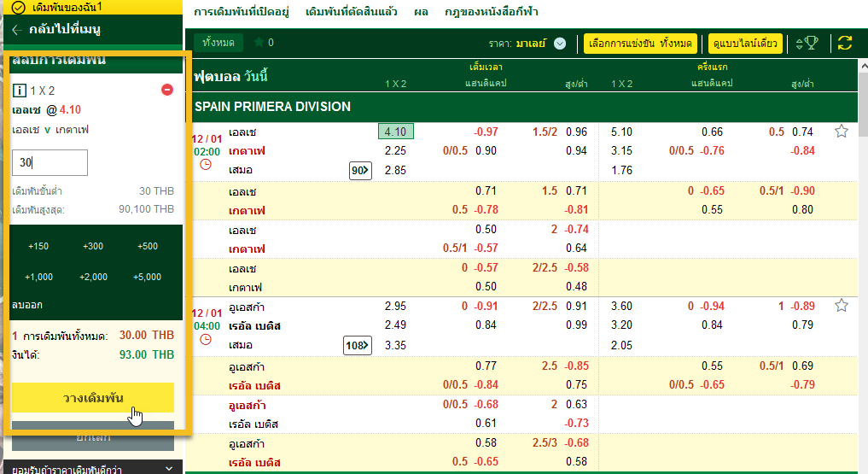This screenshot has height=474, width=868.
Task: Favorite the เอลเช v เกตาเฟ match star
Action: coord(842,132)
